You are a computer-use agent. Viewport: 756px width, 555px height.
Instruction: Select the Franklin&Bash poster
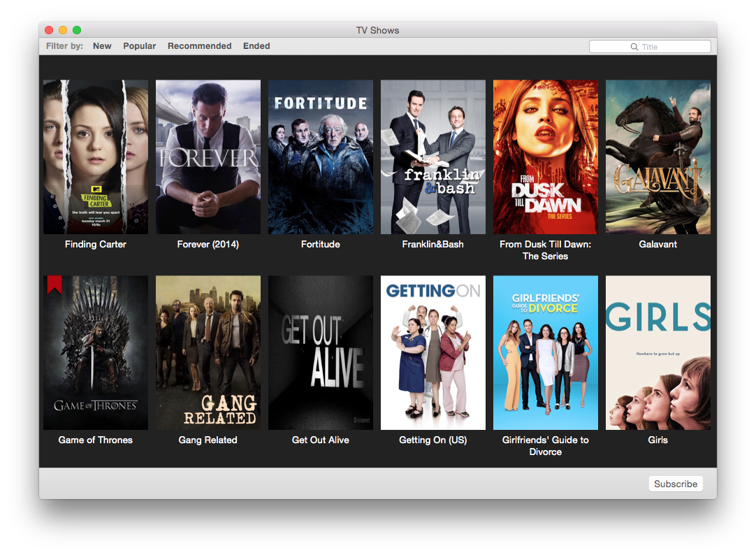[433, 157]
